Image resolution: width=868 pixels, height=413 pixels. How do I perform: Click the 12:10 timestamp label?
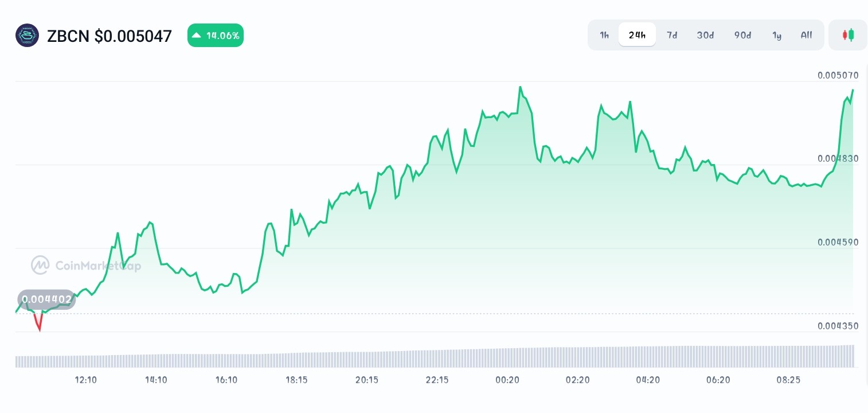[85, 380]
